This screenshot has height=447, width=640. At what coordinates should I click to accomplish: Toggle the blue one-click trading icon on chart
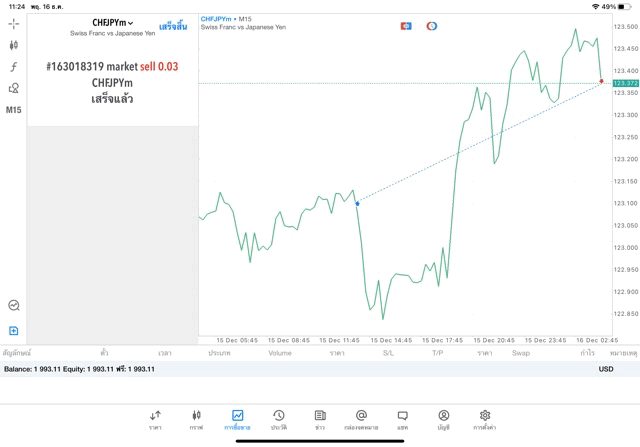406,26
